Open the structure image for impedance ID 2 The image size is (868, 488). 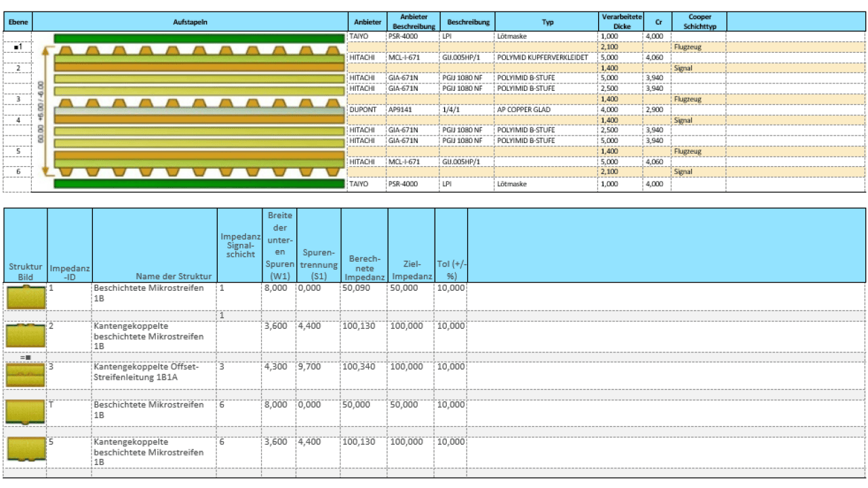[26, 335]
